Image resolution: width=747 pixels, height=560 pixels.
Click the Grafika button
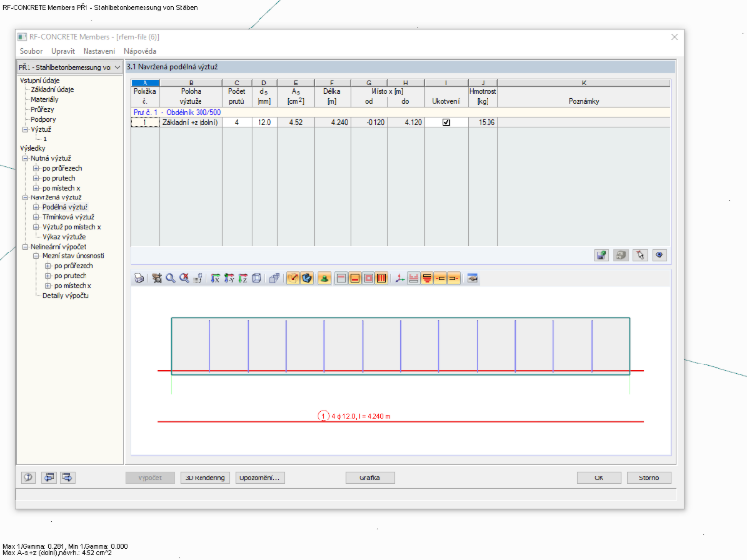370,477
